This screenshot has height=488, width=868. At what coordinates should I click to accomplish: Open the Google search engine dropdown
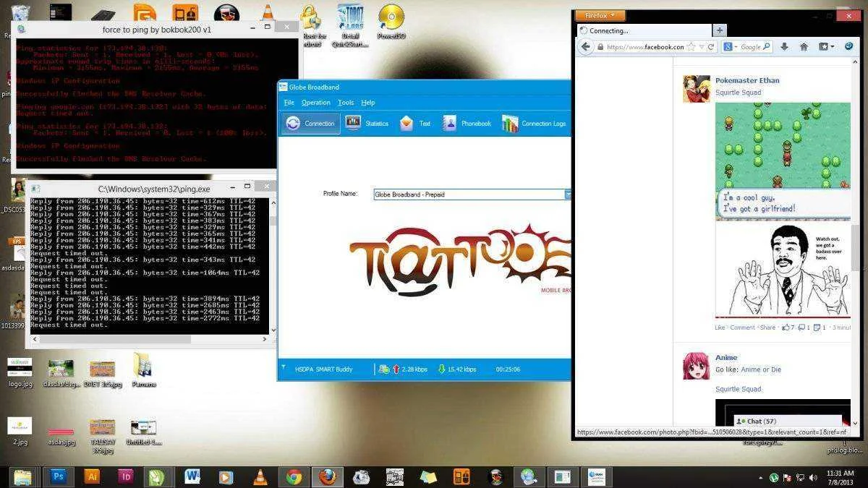[731, 47]
